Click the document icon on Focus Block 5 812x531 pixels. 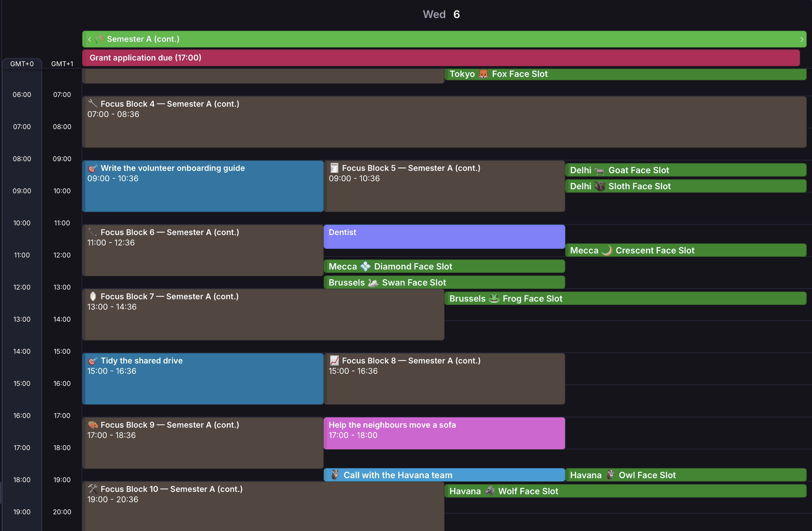pyautogui.click(x=334, y=168)
